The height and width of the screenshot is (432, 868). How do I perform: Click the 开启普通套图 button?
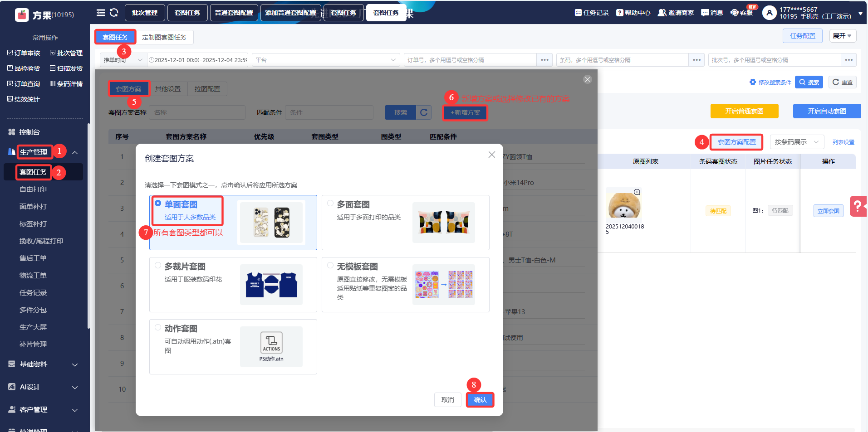coord(744,111)
